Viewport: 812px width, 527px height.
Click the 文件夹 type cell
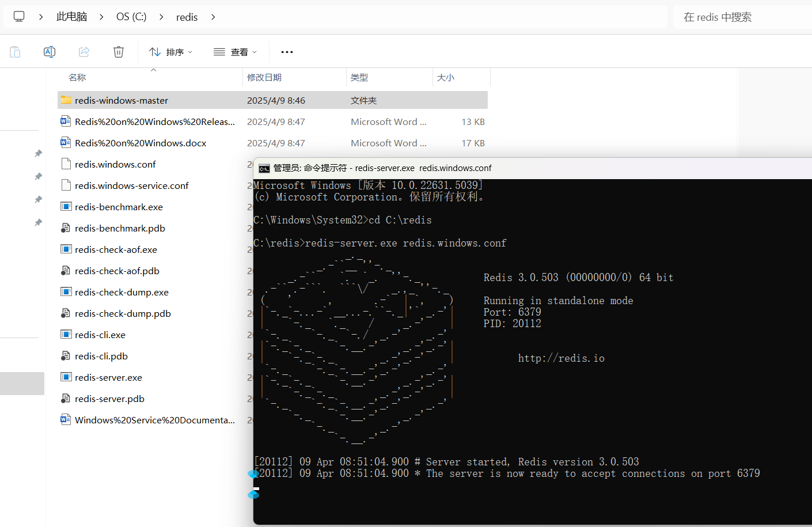point(363,100)
